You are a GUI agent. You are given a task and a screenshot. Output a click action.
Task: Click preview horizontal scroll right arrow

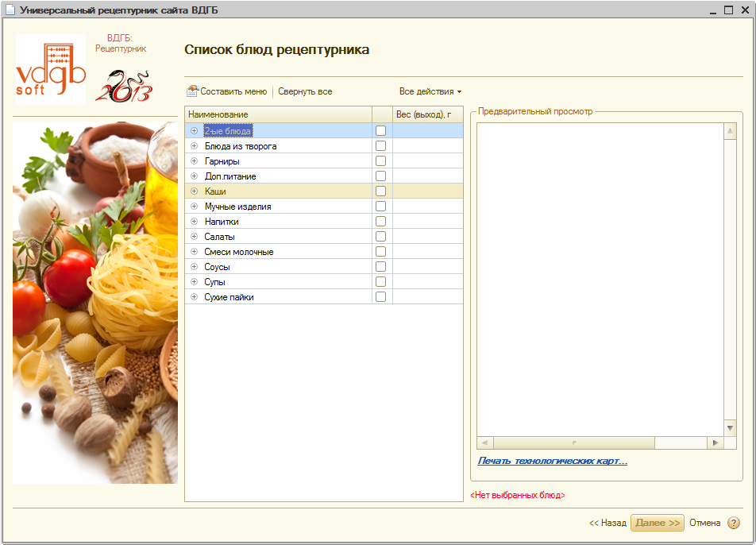click(715, 443)
